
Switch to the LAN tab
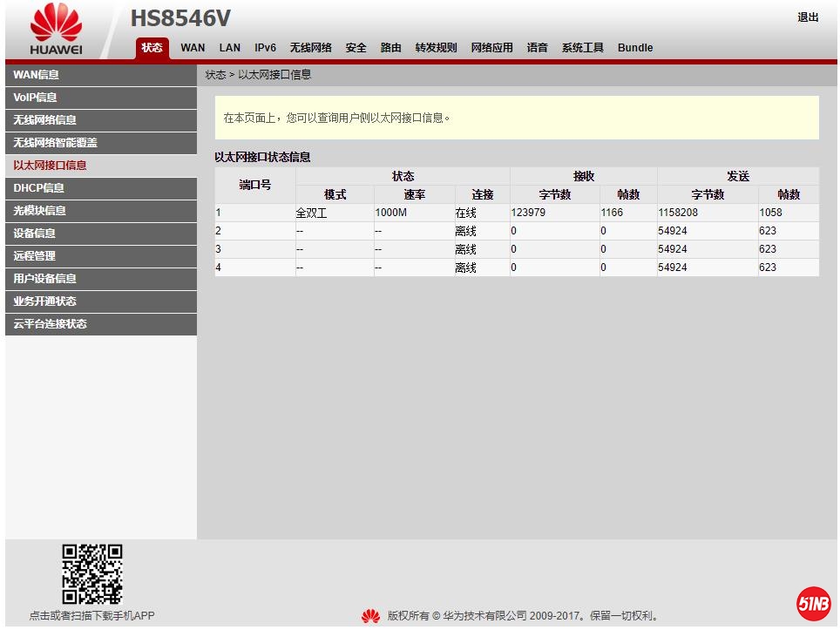(x=230, y=48)
